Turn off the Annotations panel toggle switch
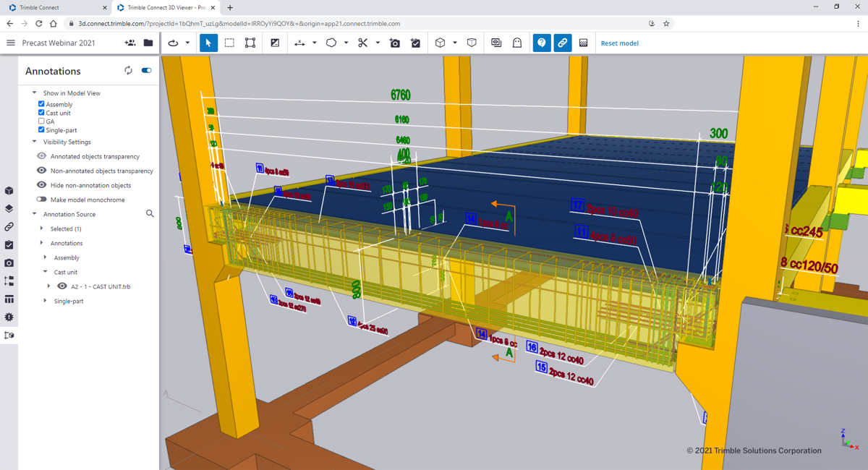This screenshot has height=470, width=868. [145, 70]
